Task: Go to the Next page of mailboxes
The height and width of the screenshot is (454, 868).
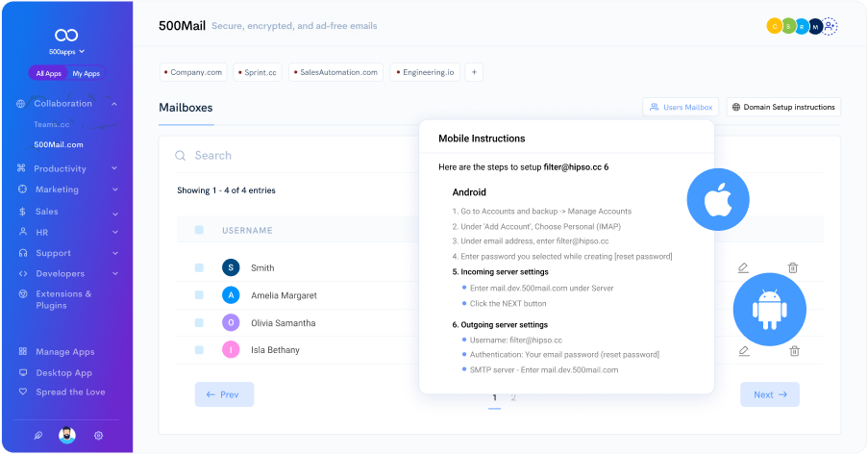Action: (x=769, y=394)
